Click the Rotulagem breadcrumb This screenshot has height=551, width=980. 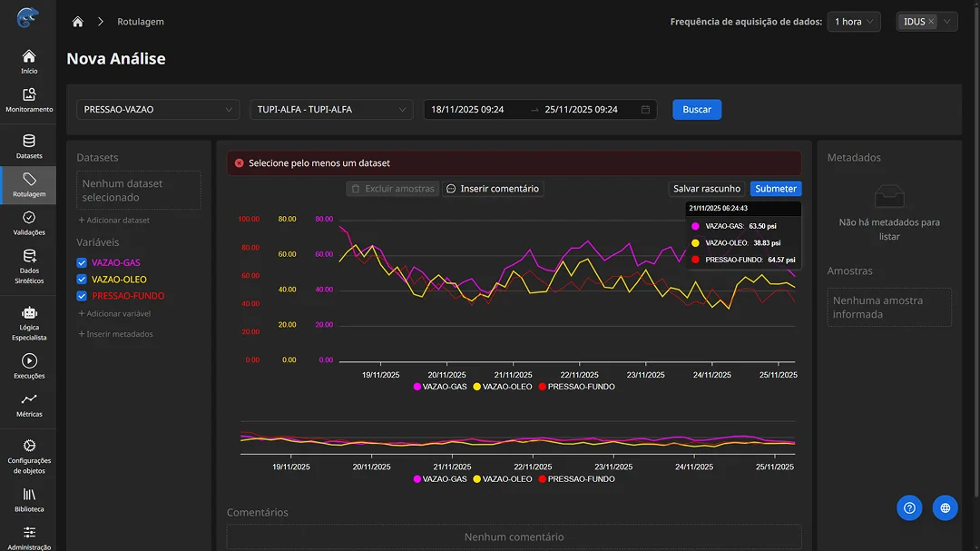coord(141,21)
